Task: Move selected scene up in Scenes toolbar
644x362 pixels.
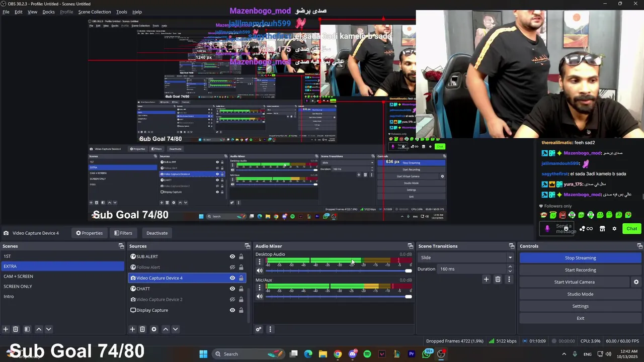Action: click(x=39, y=329)
